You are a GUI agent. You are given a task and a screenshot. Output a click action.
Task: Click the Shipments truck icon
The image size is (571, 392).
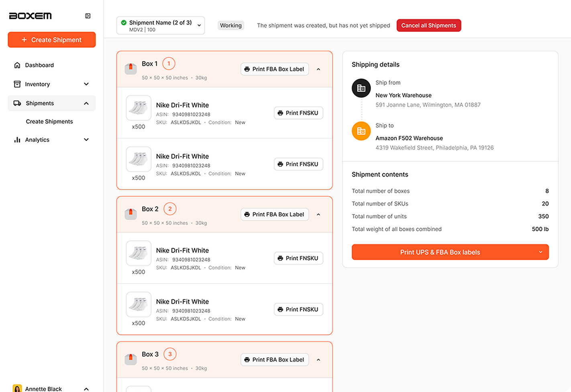(17, 103)
